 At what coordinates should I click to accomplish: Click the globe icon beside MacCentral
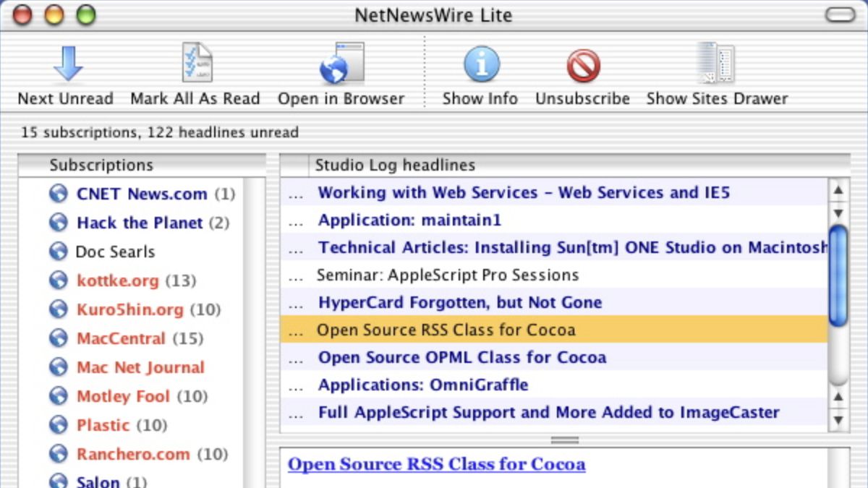pyautogui.click(x=59, y=338)
